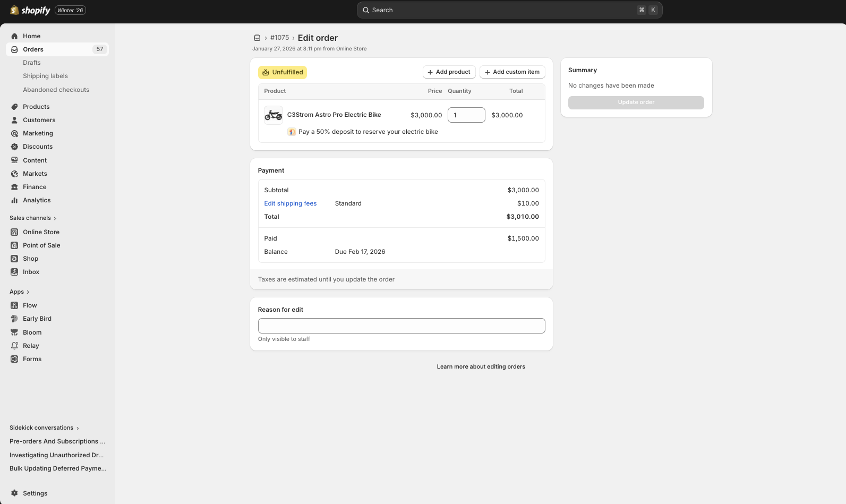Click the orders breadcrumb icon before #1075
The width and height of the screenshot is (846, 504).
click(257, 38)
